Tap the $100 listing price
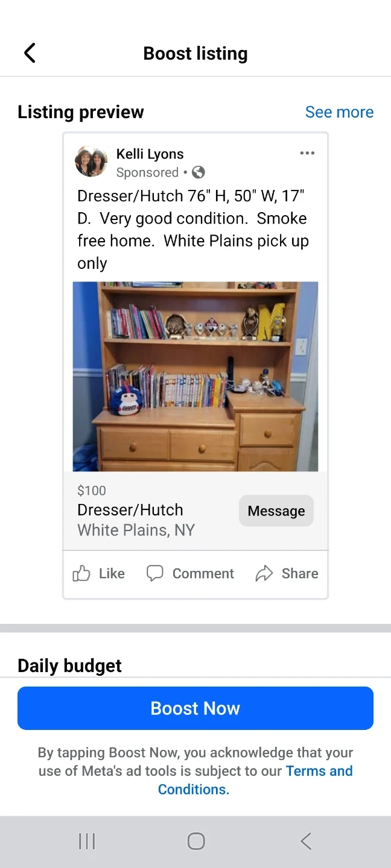Viewport: 391px width, 868px height. click(x=92, y=491)
